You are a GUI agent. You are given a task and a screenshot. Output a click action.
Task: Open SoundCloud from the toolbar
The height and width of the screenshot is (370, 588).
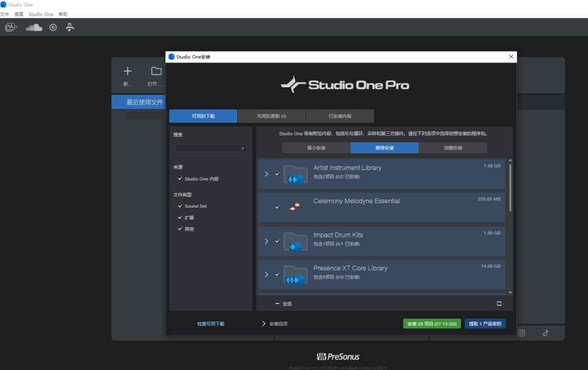tap(33, 26)
